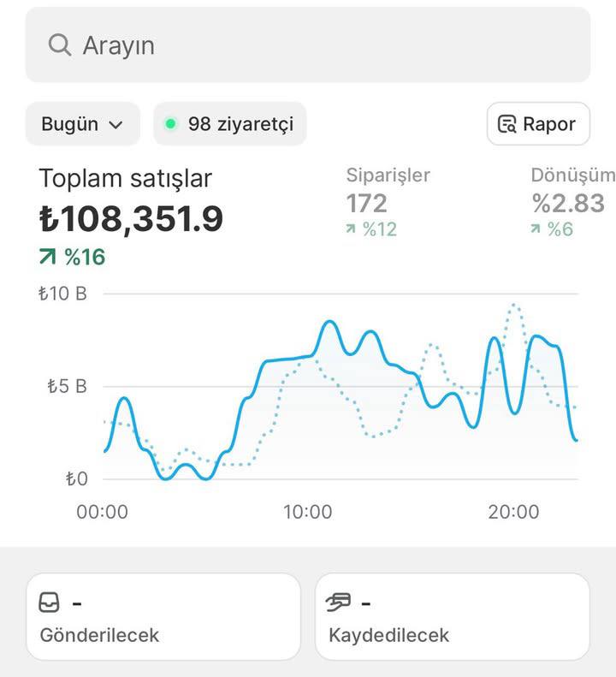The width and height of the screenshot is (616, 677).
Task: Open the Gönderilecek label text
Action: 99,635
